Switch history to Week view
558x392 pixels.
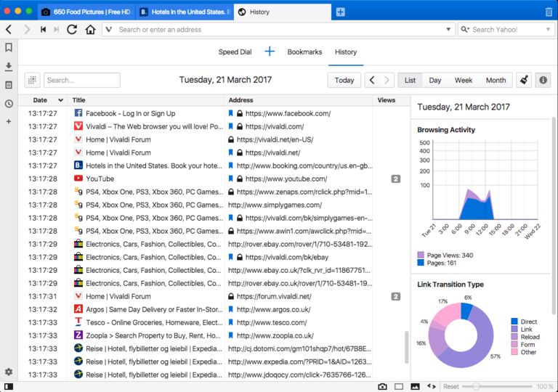(463, 81)
